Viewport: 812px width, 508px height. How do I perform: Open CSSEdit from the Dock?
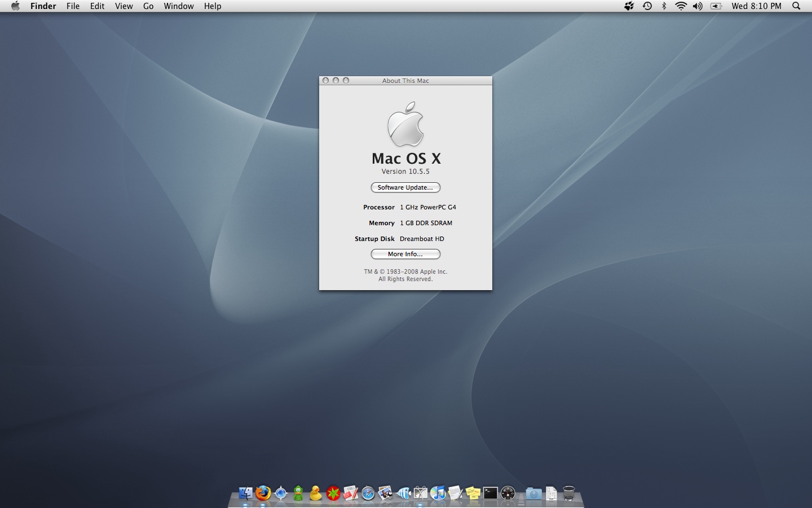[351, 493]
